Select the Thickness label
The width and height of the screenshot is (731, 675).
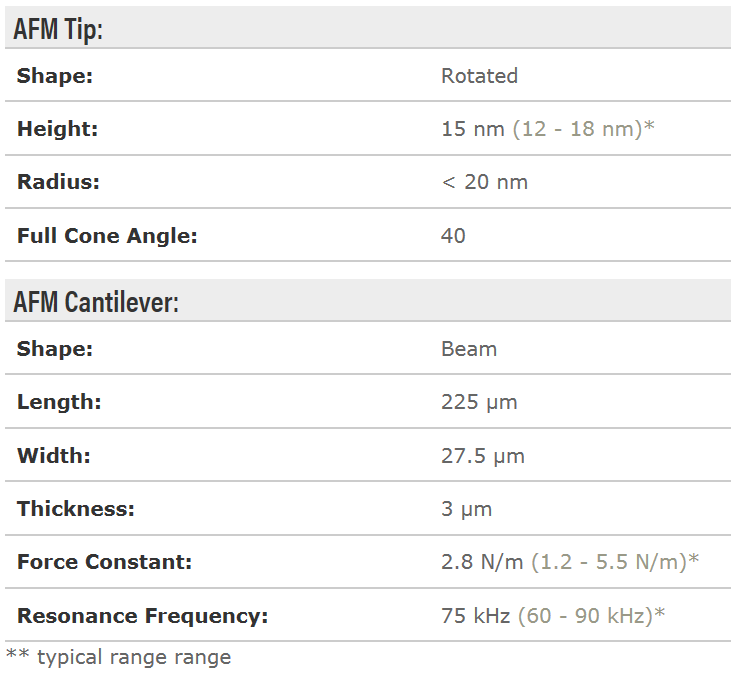point(75,509)
